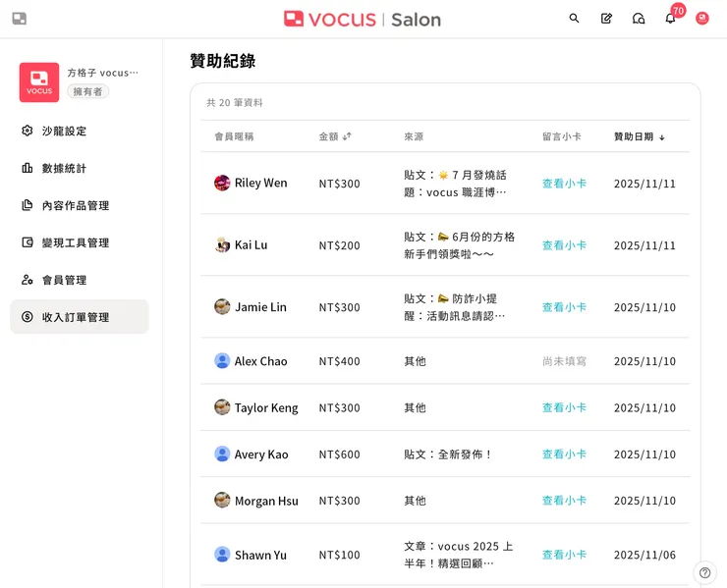Click Taylor Keng's avatar
The height and width of the screenshot is (588, 727).
pos(222,407)
